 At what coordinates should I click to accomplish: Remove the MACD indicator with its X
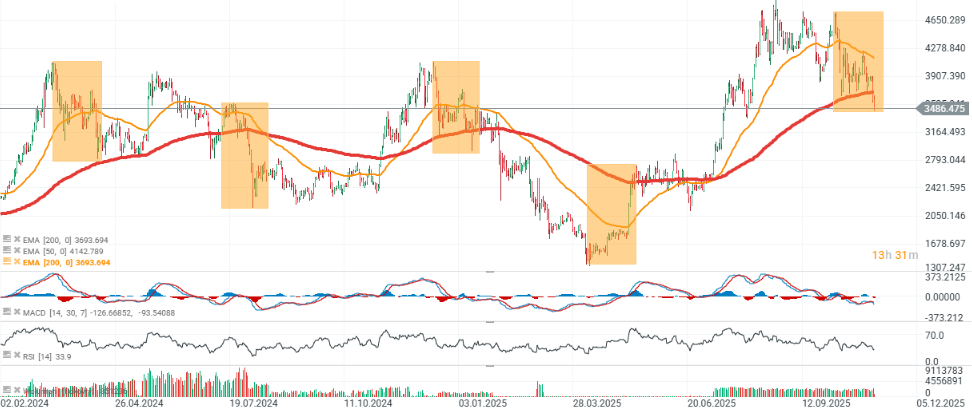coord(17,313)
